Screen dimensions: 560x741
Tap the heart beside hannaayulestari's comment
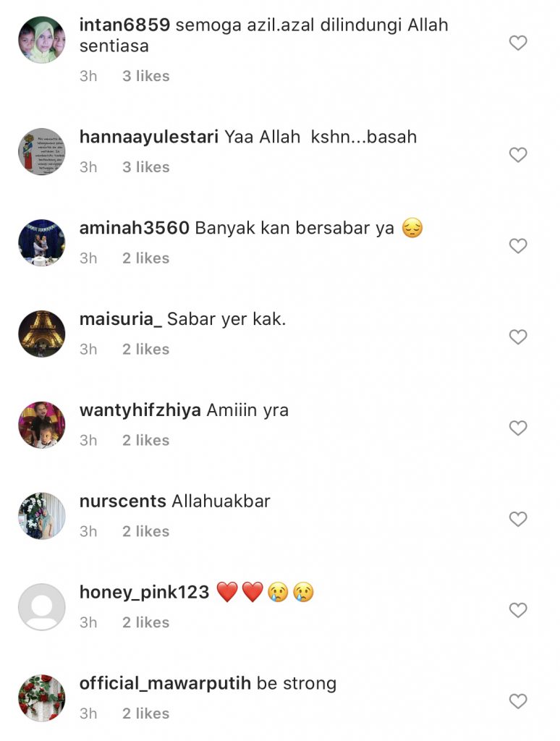[518, 155]
